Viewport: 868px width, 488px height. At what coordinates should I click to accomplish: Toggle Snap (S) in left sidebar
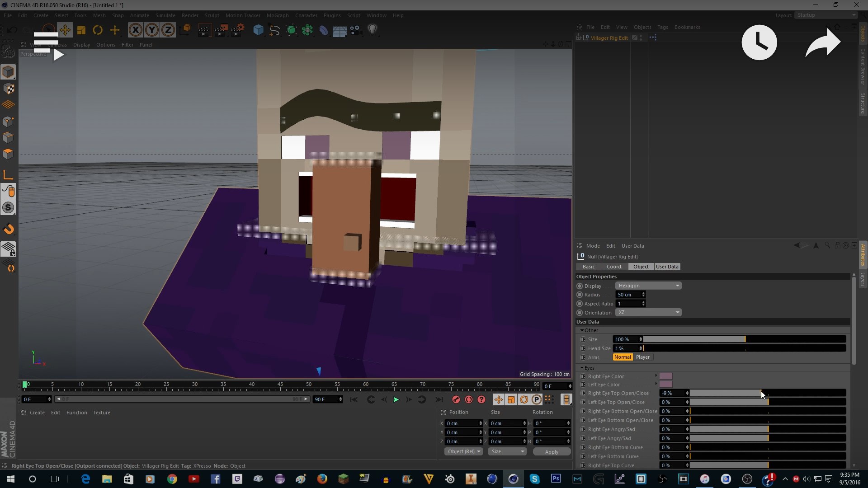(8, 208)
